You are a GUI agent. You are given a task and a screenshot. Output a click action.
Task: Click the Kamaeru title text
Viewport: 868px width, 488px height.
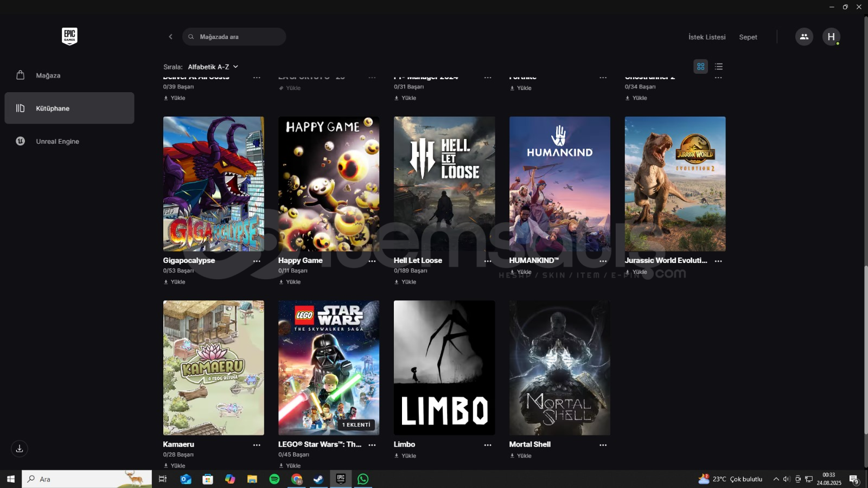178,444
